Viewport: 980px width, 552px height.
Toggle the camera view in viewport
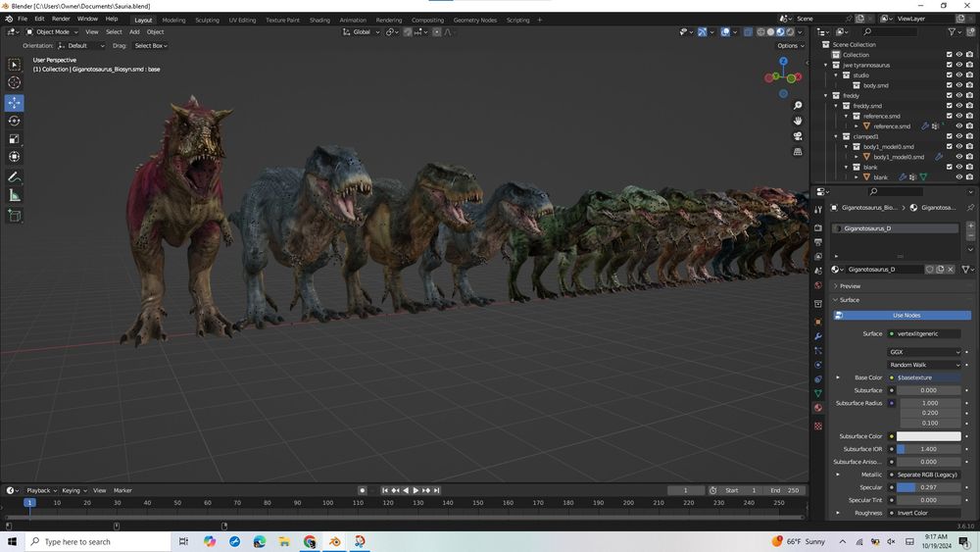[799, 136]
